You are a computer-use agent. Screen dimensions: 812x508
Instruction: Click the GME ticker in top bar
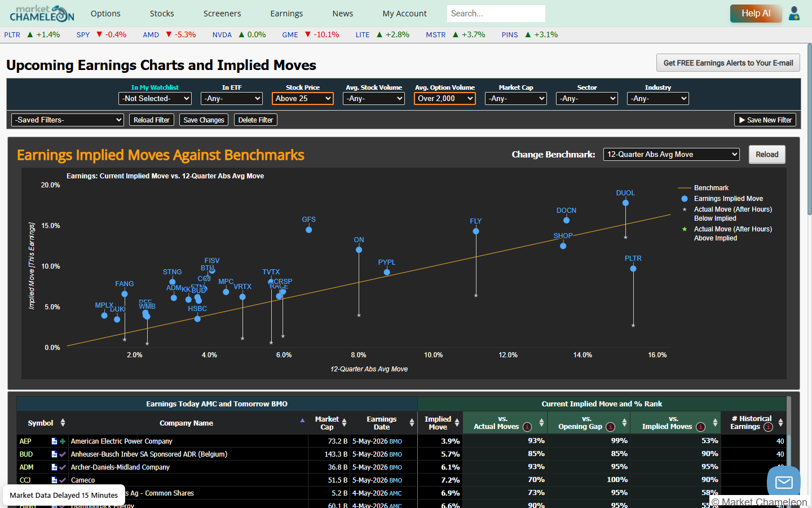point(290,34)
